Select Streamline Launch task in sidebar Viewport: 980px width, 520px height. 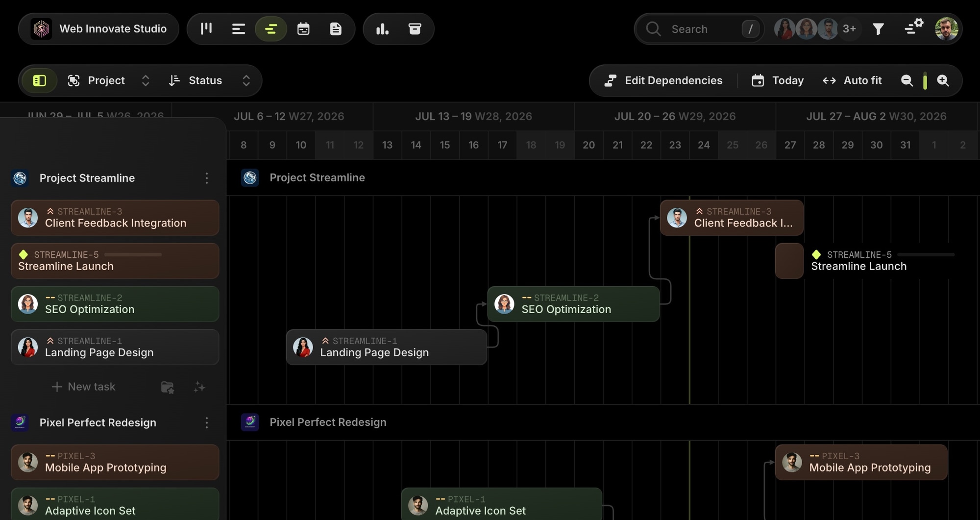point(115,261)
